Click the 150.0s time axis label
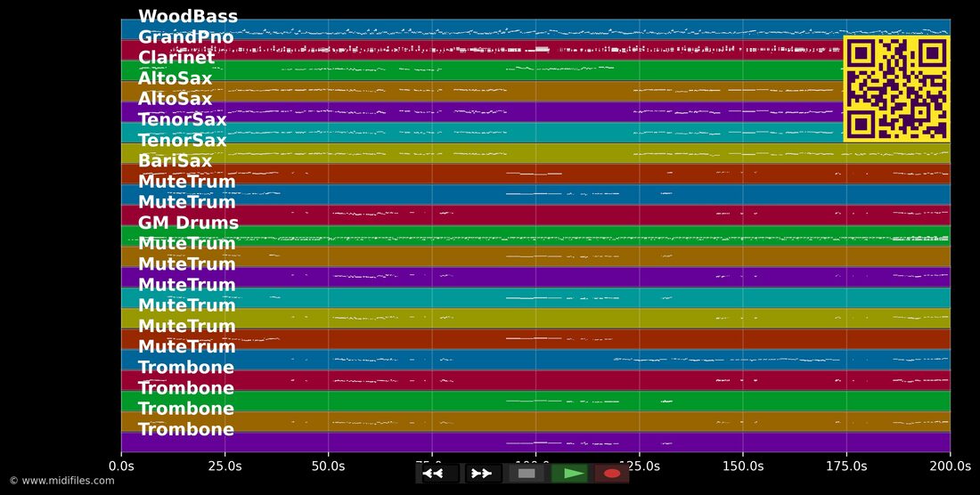The width and height of the screenshot is (980, 495). tap(742, 467)
